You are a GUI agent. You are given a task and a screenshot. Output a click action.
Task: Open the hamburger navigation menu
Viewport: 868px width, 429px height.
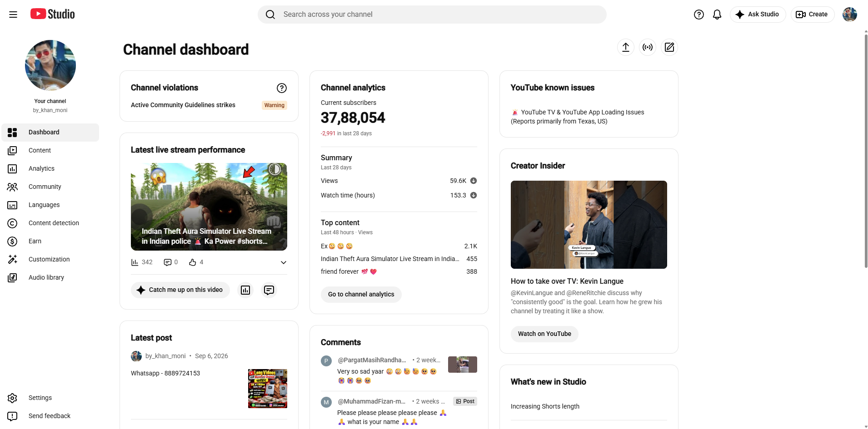point(13,15)
